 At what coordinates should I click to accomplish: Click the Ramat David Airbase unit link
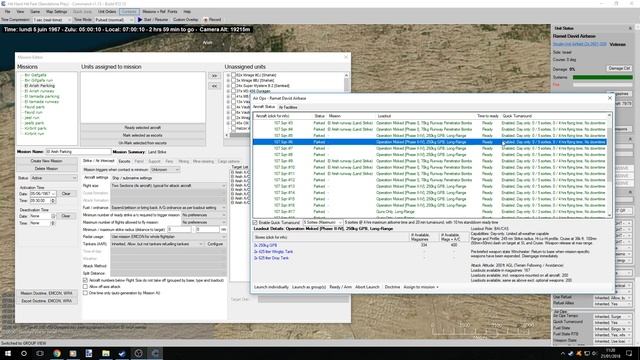580,44
